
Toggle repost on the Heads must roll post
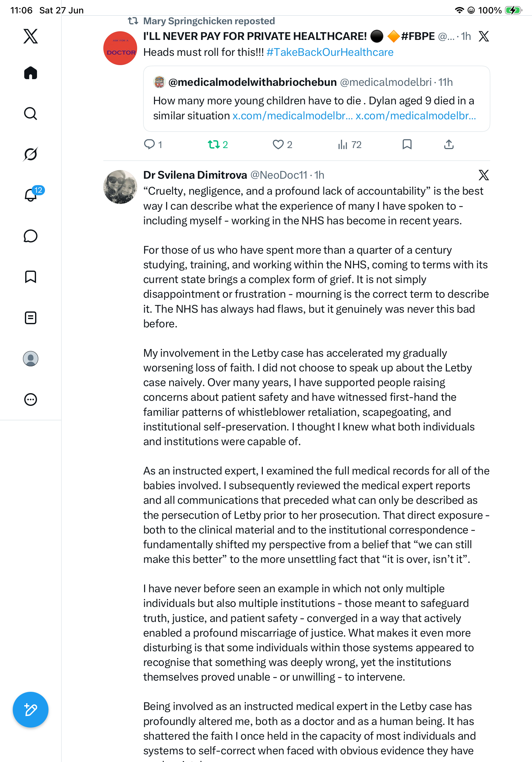pyautogui.click(x=218, y=144)
